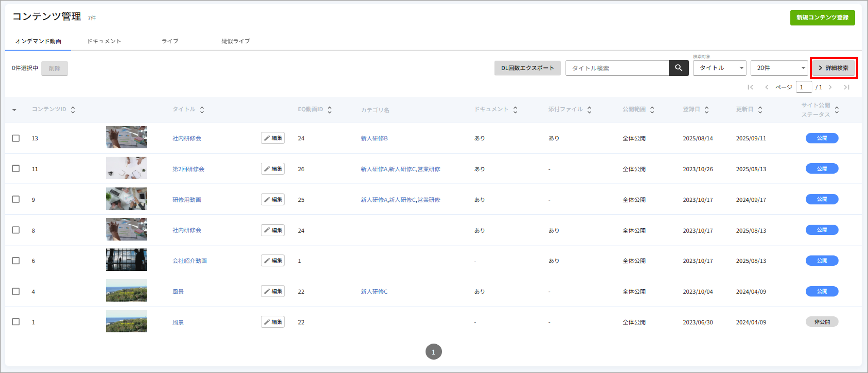
Task: Click the 7件 item count text
Action: click(92, 18)
